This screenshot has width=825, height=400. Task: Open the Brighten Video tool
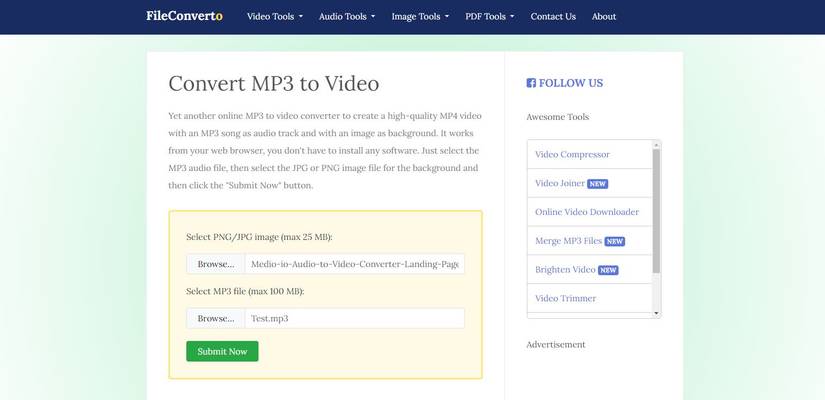(565, 269)
